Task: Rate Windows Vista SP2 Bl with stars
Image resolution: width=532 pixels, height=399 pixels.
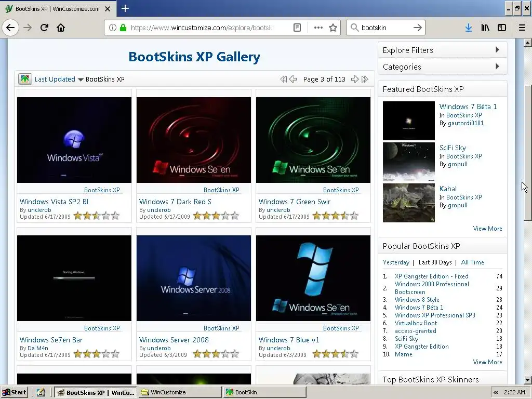Action: [x=97, y=216]
